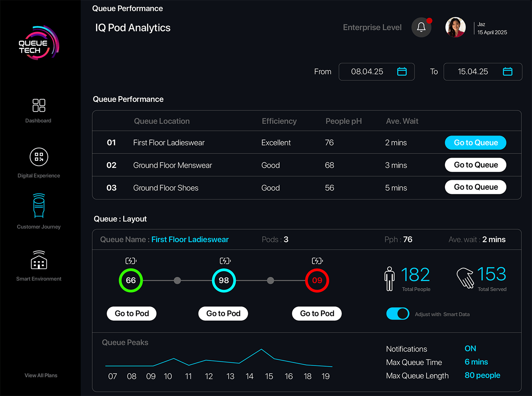Open View All Plans
Image resolution: width=532 pixels, height=396 pixels.
point(41,375)
